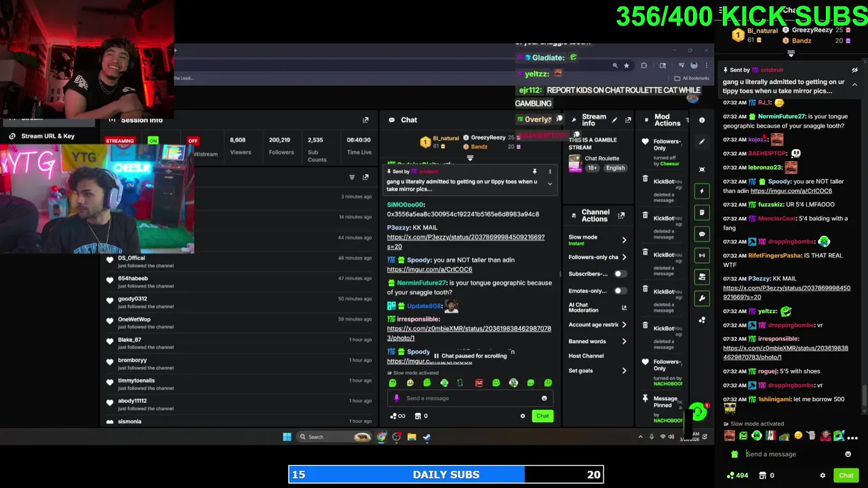Click the Daily Subs progress bar
This screenshot has width=868, height=488.
[446, 474]
